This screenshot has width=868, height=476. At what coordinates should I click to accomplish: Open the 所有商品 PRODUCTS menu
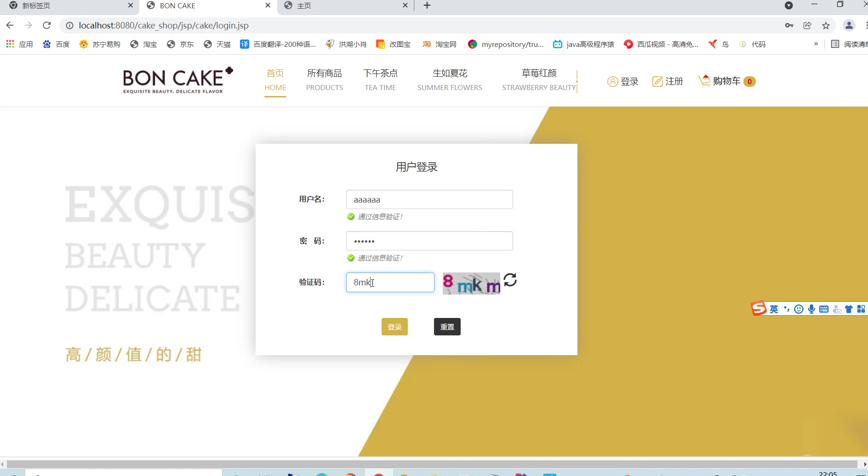(x=324, y=80)
